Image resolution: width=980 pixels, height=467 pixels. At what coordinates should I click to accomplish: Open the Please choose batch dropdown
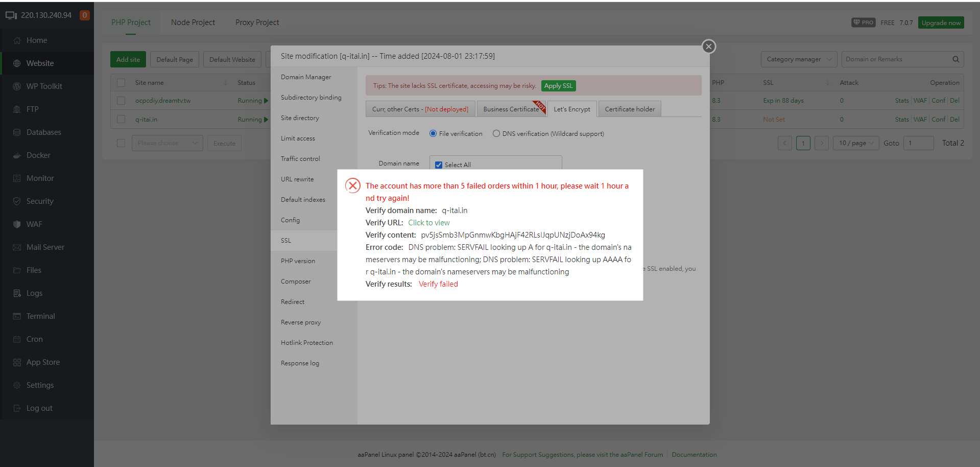click(168, 143)
